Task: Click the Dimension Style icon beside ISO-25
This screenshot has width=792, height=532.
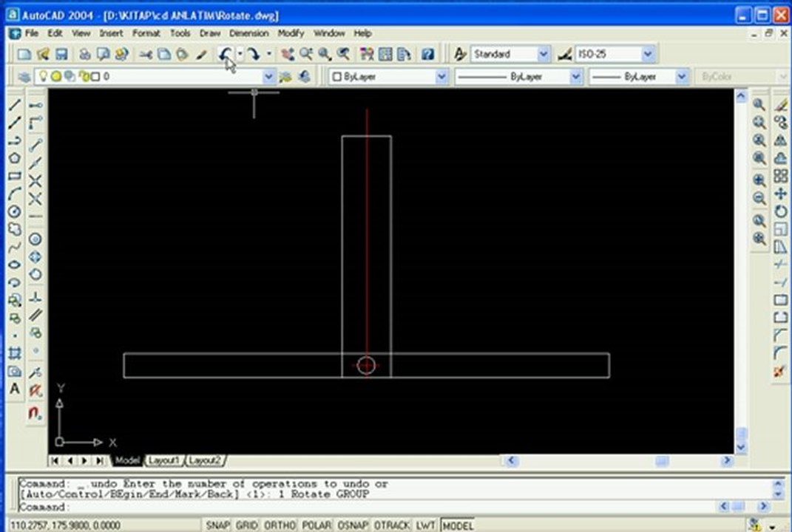Action: tap(565, 54)
